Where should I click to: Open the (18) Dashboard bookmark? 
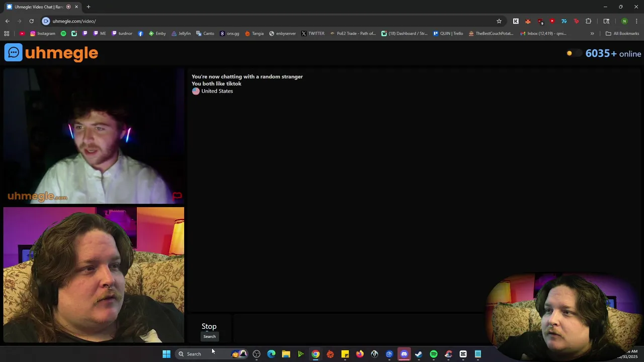(405, 34)
